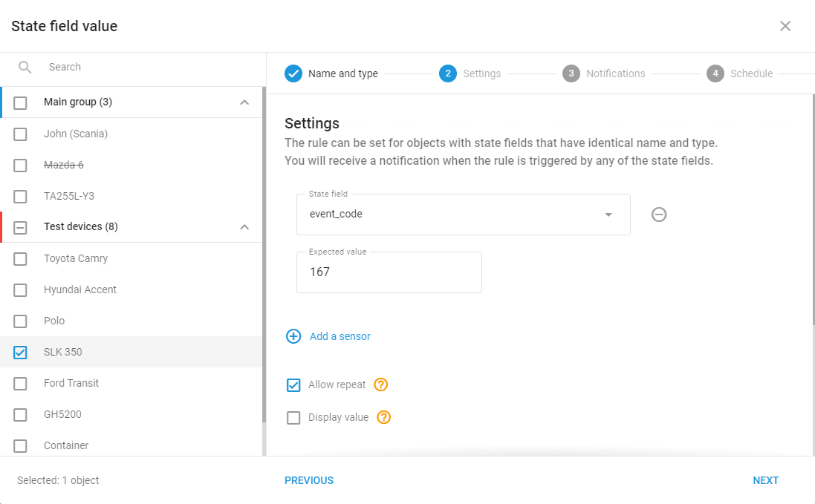The width and height of the screenshot is (815, 504).
Task: Click the PREVIOUS button
Action: [x=309, y=481]
